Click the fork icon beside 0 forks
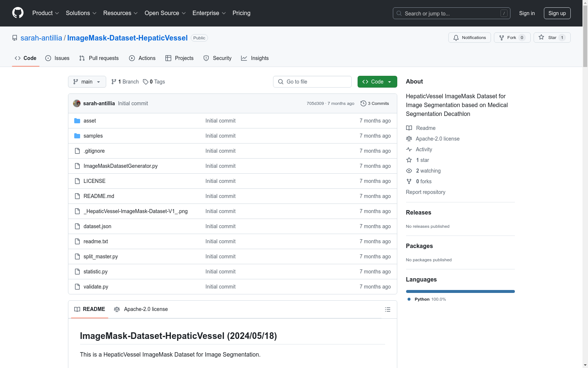 tap(409, 181)
